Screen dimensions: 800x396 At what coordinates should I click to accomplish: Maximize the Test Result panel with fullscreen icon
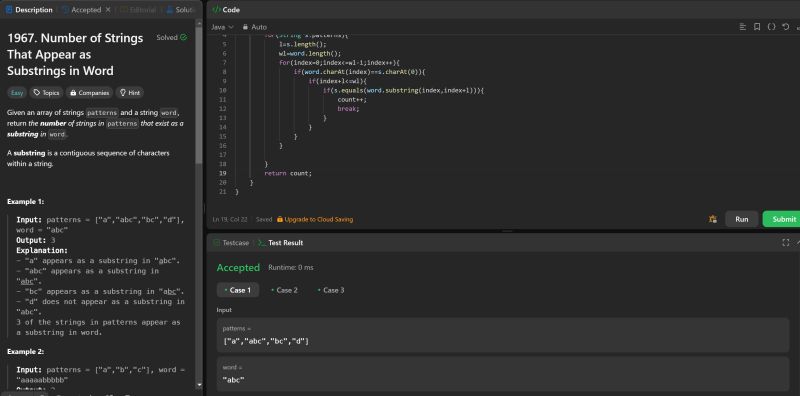pos(786,243)
